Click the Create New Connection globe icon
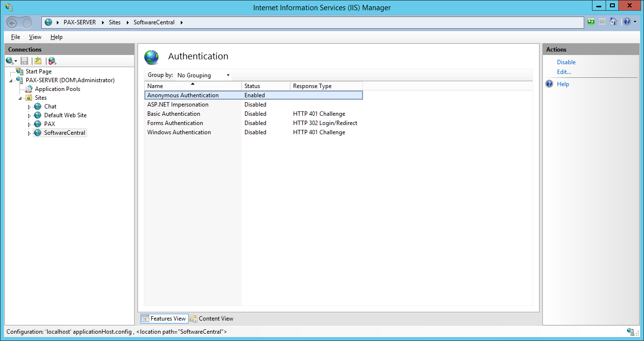 tap(10, 61)
